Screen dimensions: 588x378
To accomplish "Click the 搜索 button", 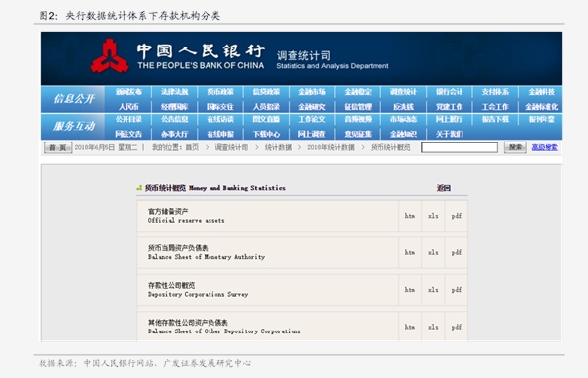I will [x=515, y=147].
